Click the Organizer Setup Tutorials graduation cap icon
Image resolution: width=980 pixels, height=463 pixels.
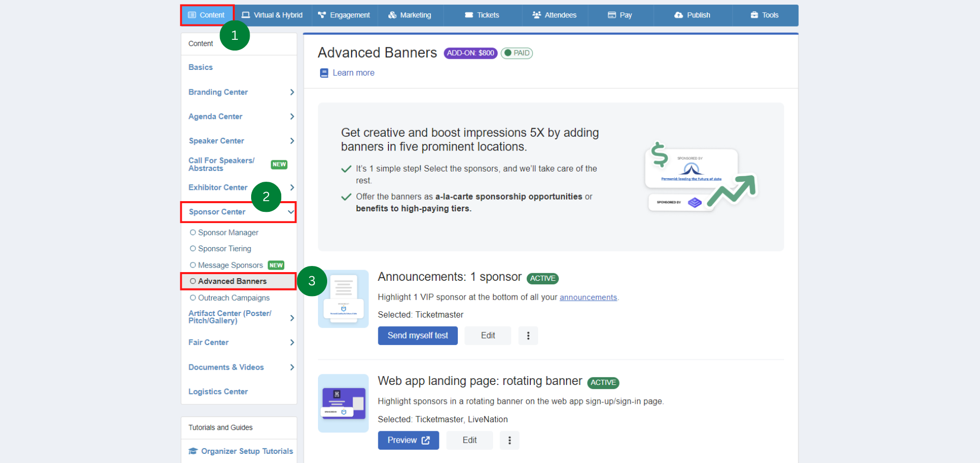pyautogui.click(x=193, y=451)
